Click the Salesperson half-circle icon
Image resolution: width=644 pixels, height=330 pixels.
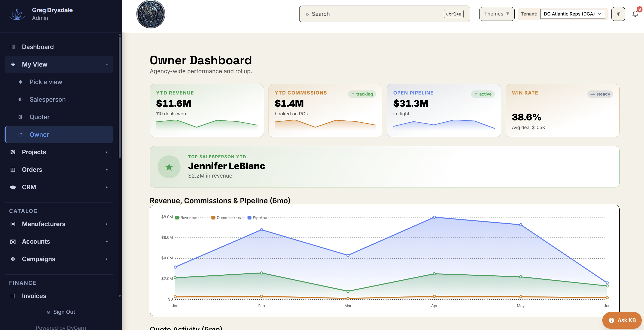21,100
